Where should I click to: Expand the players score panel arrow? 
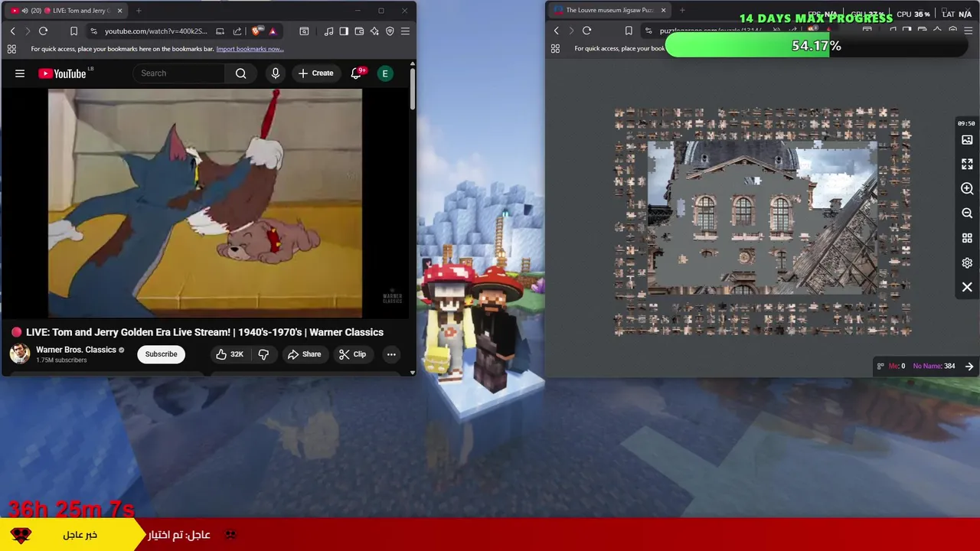point(969,367)
